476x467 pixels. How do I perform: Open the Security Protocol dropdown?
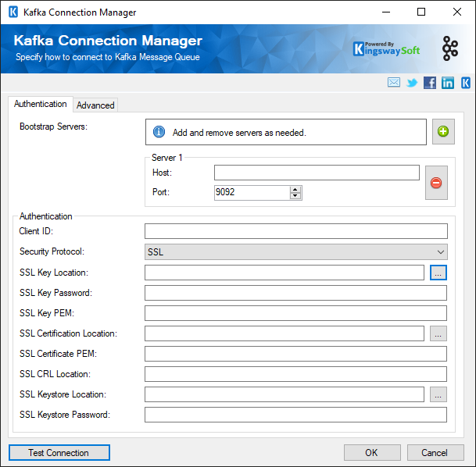coord(296,252)
